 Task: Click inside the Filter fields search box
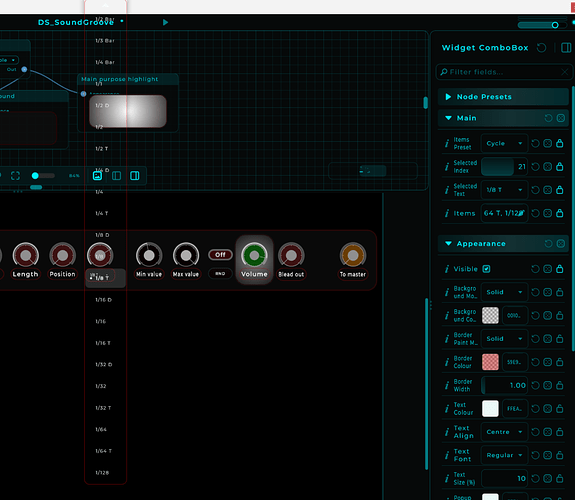[504, 72]
